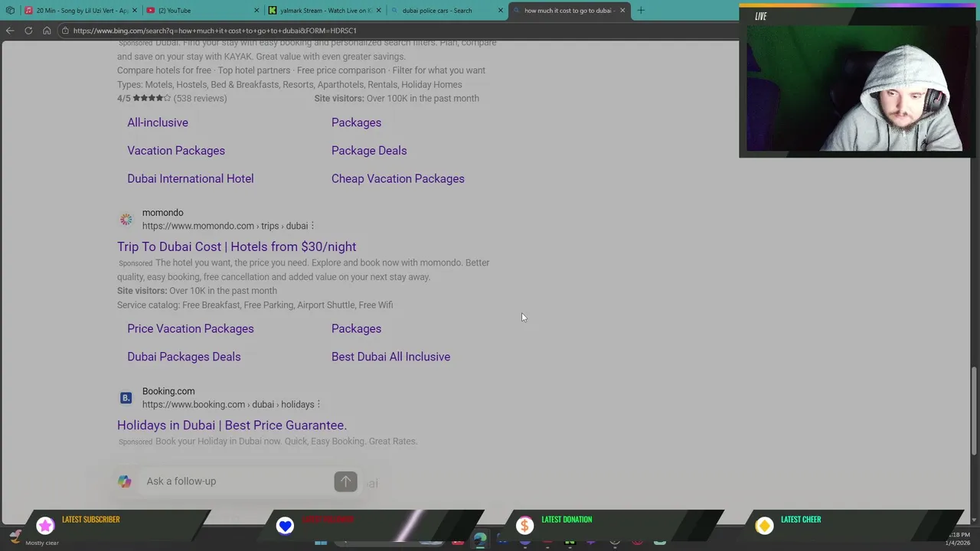
Task: Open a new browser tab
Action: 641,11
